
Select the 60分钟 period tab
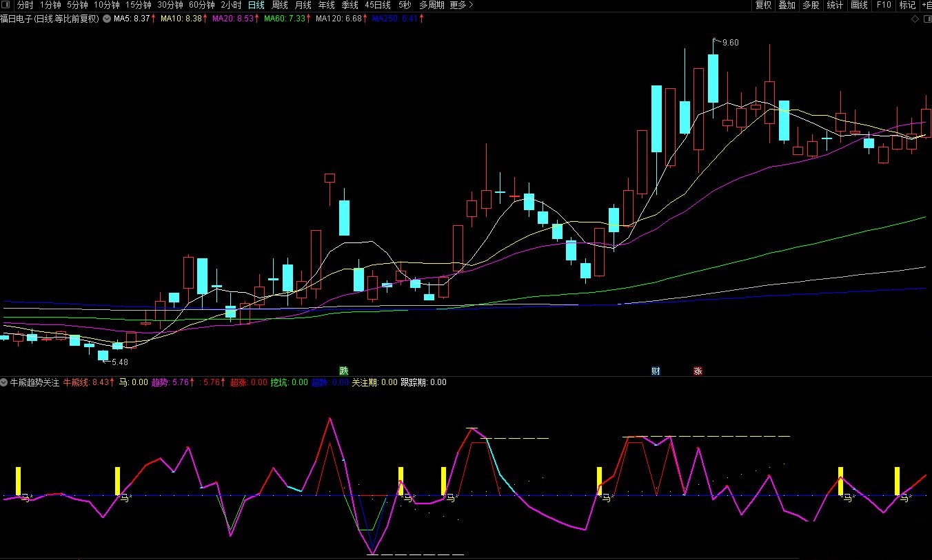201,5
